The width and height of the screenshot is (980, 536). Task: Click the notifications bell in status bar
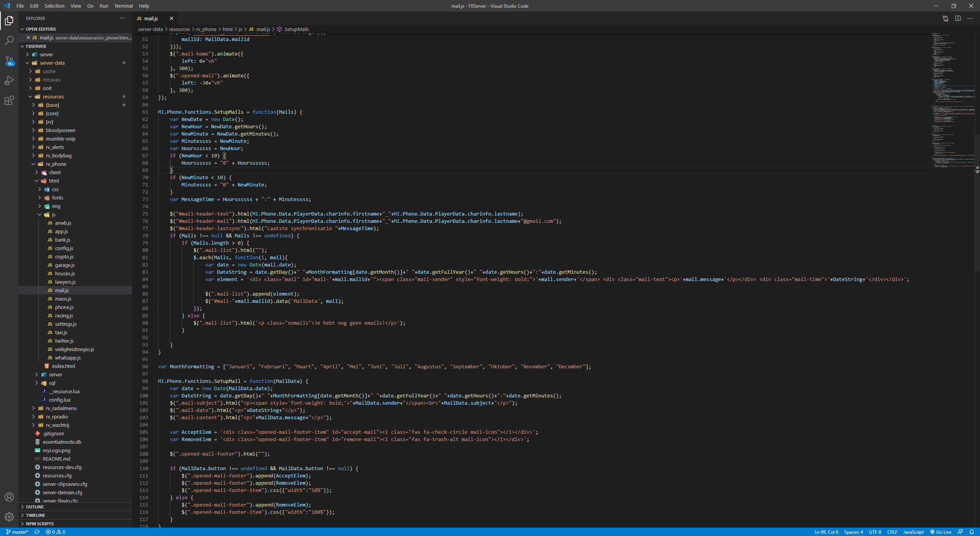(972, 532)
